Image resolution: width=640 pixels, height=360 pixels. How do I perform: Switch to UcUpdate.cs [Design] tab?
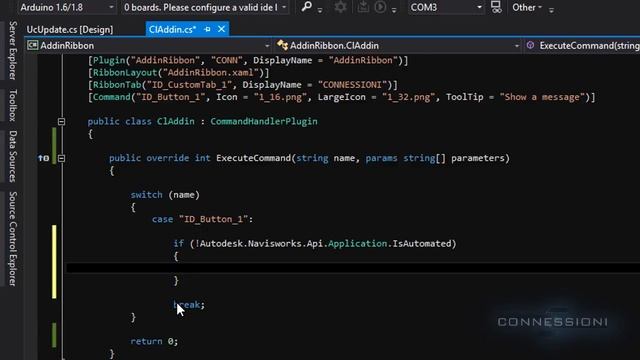tap(70, 29)
